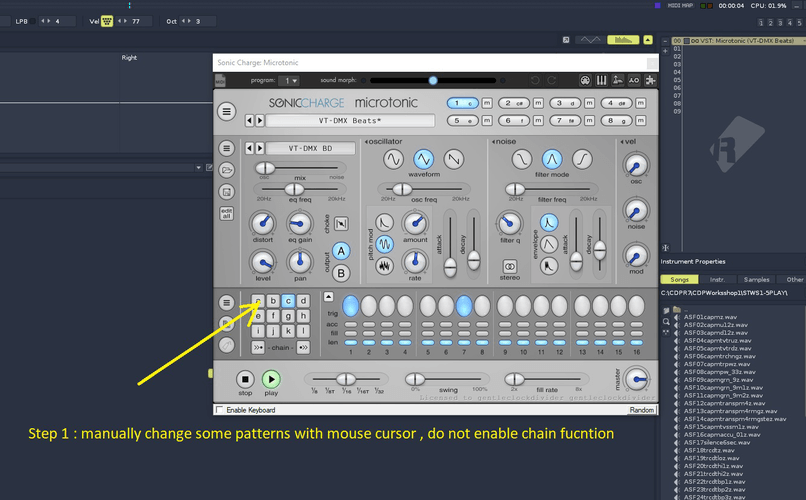Select the sine pitch mod mode

click(x=384, y=244)
